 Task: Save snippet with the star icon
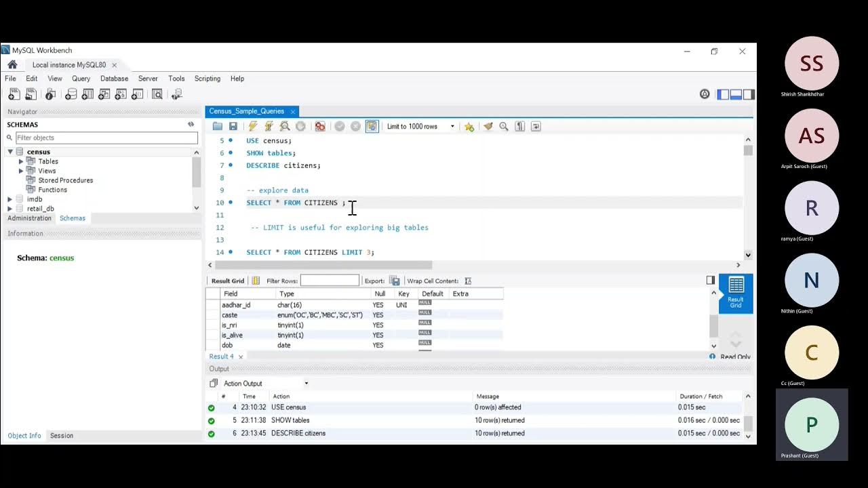(469, 126)
